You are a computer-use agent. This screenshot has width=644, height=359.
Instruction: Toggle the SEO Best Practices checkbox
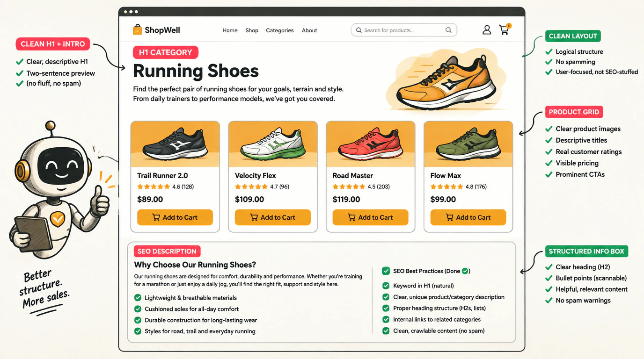tap(386, 271)
